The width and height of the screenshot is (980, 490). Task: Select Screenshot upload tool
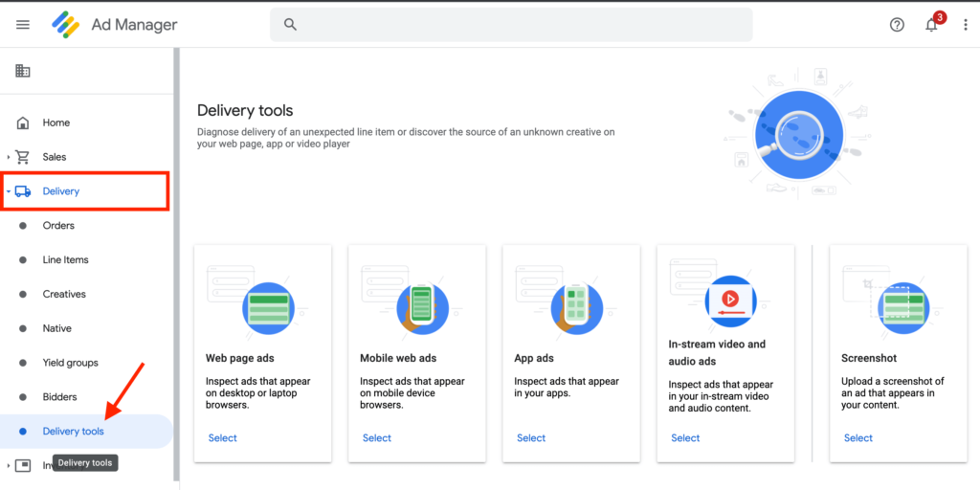pyautogui.click(x=858, y=438)
